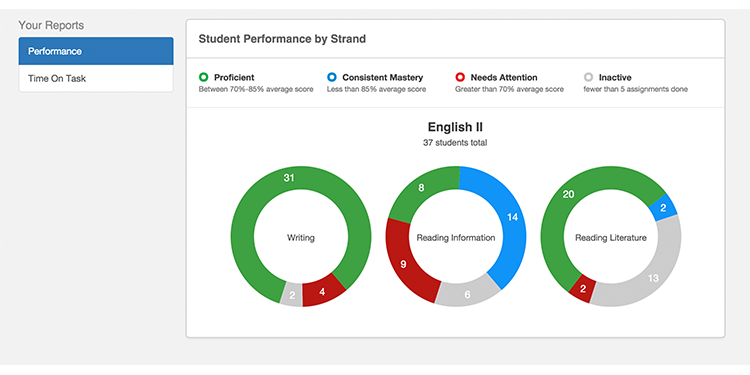Select the green Reading Information segment labeled 8
The width and height of the screenshot is (750, 375).
421,188
